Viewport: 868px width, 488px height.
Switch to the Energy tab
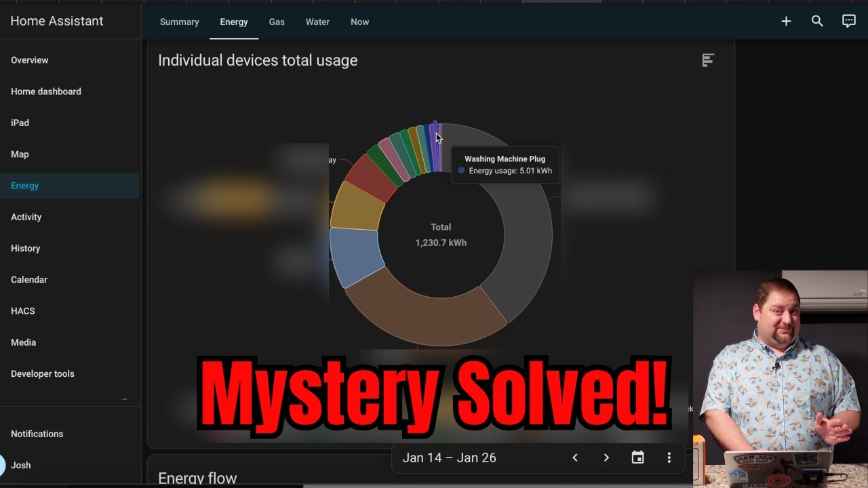coord(234,22)
